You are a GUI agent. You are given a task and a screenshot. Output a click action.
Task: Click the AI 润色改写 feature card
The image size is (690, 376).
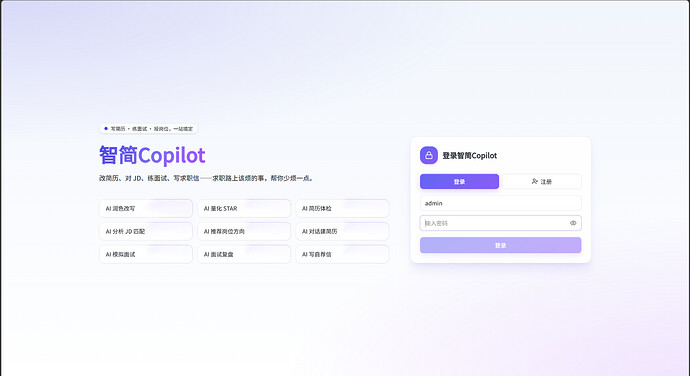point(146,208)
